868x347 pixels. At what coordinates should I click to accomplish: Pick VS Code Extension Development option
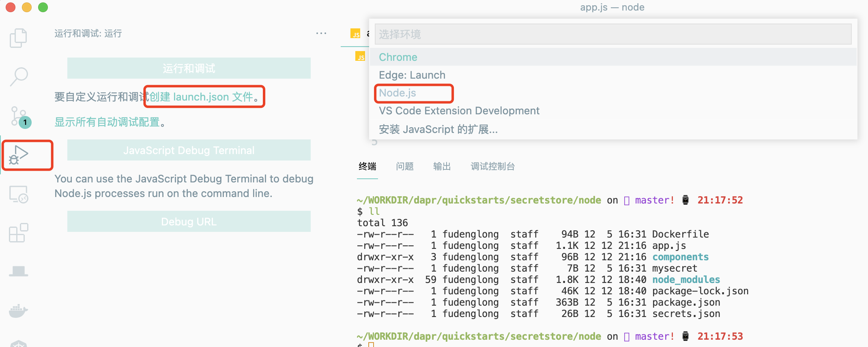coord(459,111)
